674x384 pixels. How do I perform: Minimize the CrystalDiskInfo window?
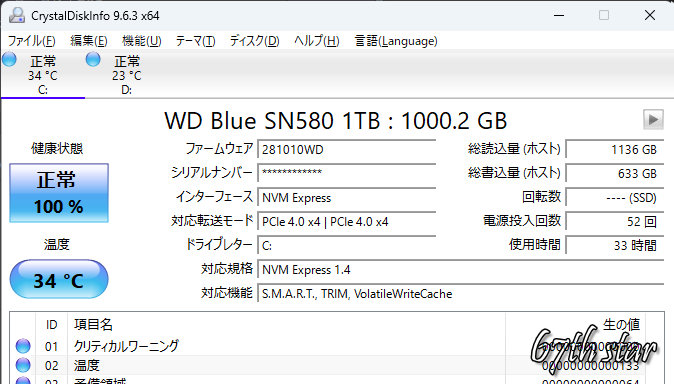(x=559, y=15)
